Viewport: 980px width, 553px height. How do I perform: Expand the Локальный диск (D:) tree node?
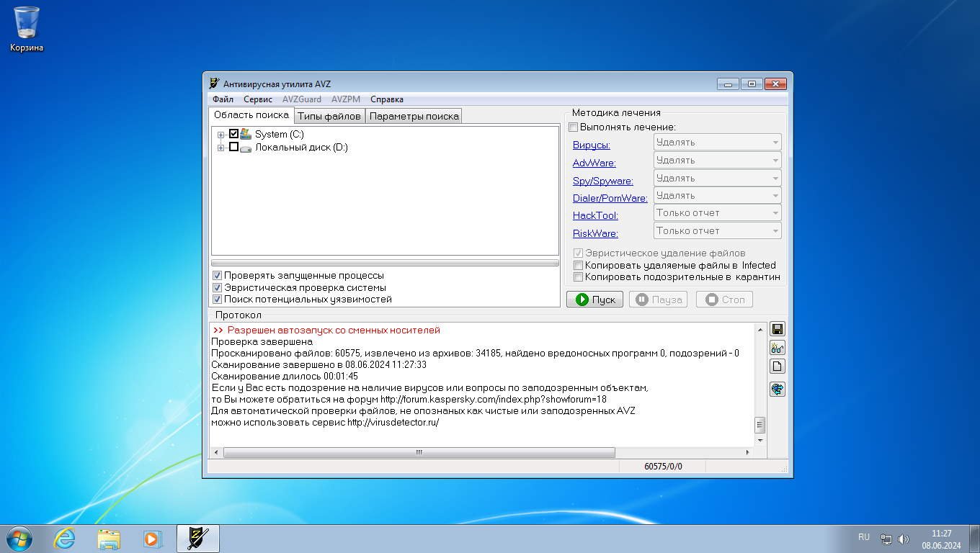click(x=220, y=148)
